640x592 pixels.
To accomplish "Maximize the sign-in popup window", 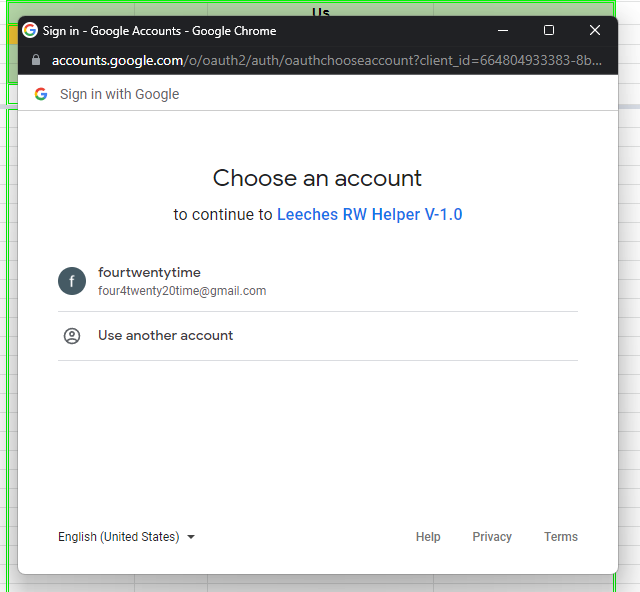I will 549,31.
